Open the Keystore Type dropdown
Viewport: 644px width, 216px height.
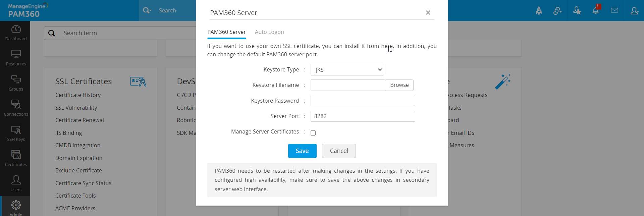[x=347, y=70]
